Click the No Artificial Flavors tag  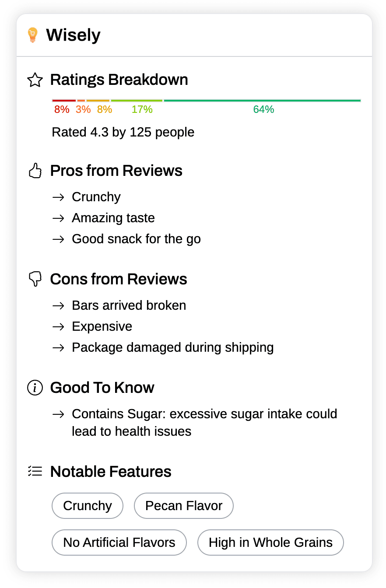tap(119, 542)
